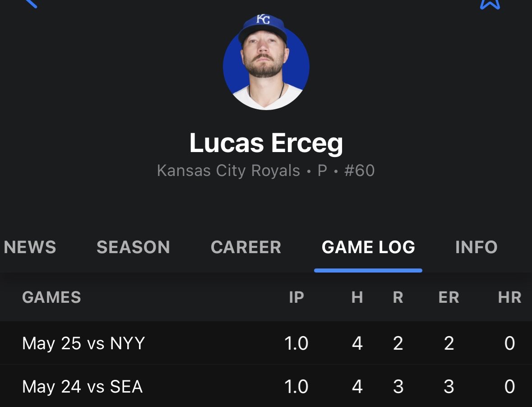Open Lucas Erceg's profile photo
This screenshot has height=407, width=532.
pos(266,63)
